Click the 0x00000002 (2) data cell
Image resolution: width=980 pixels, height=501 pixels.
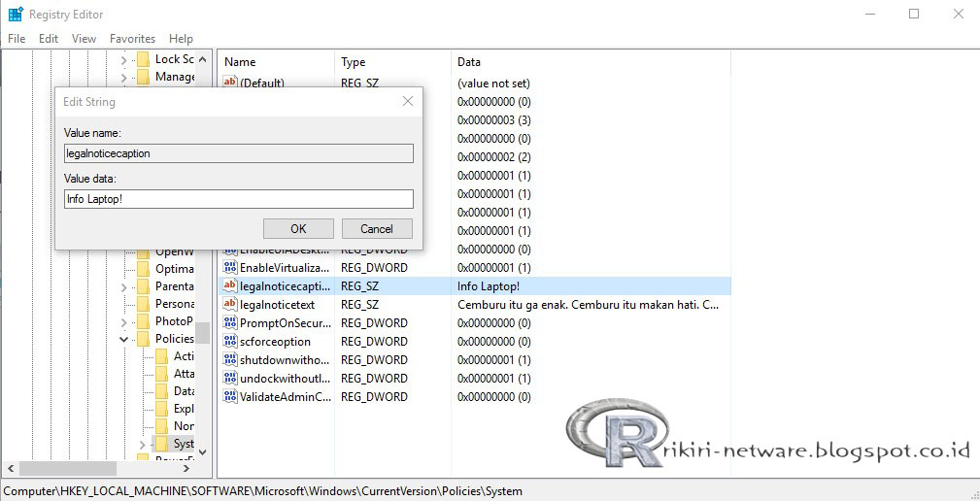493,156
